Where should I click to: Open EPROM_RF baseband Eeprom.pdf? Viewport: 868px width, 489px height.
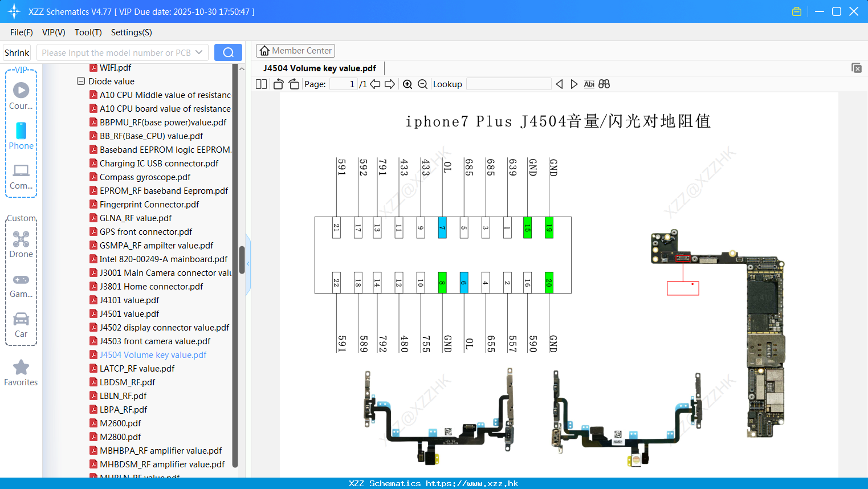159,191
